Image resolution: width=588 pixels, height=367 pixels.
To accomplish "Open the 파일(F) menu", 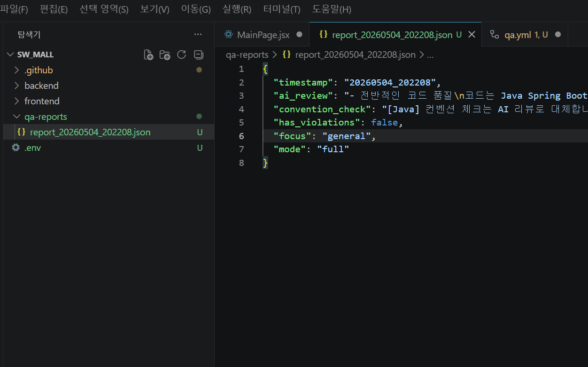I will coord(14,9).
